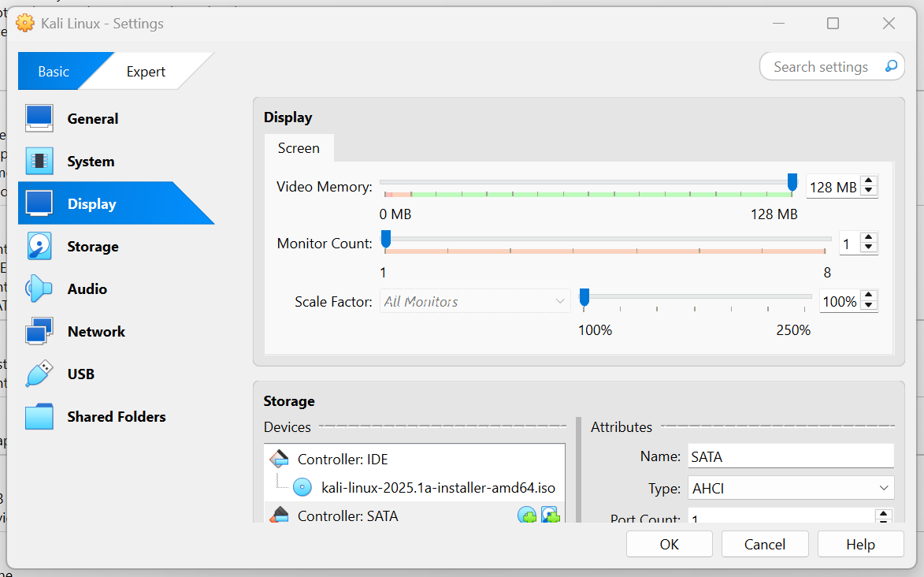Screen dimensions: 924x577
Task: Increase Monitor Count with up arrow
Action: [x=869, y=237]
